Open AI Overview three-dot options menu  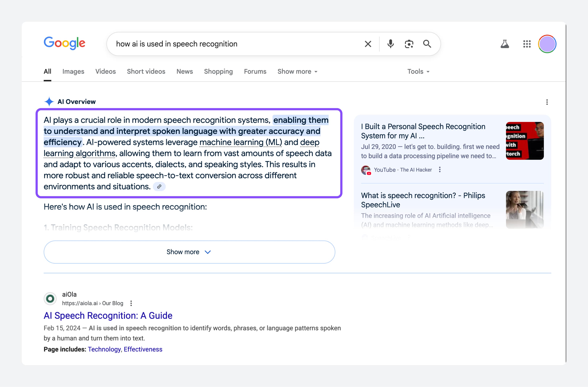point(547,102)
